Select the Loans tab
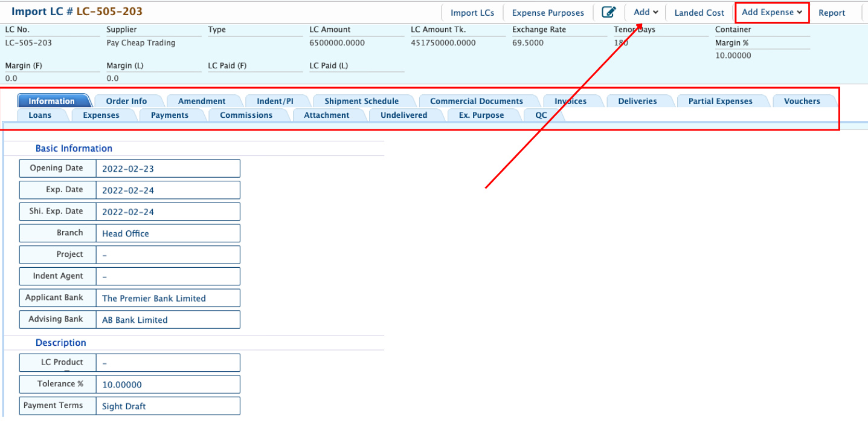868x428 pixels. coord(40,115)
